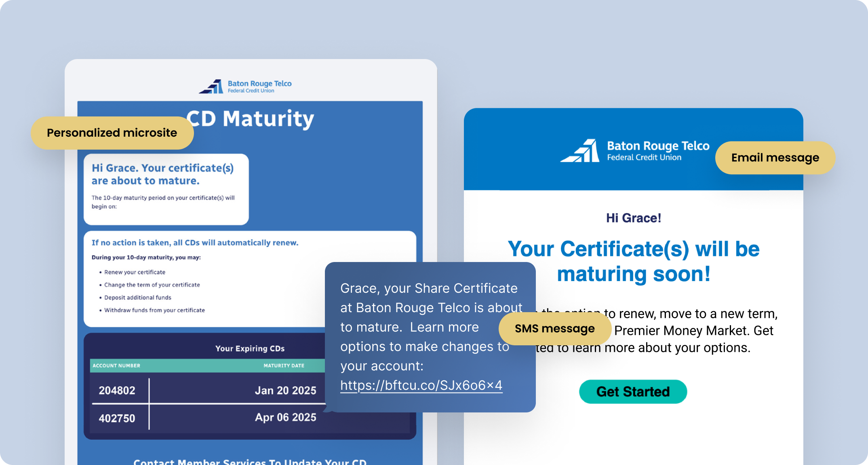Click the Jan 20 2025 maturity date
This screenshot has height=465, width=868.
285,391
